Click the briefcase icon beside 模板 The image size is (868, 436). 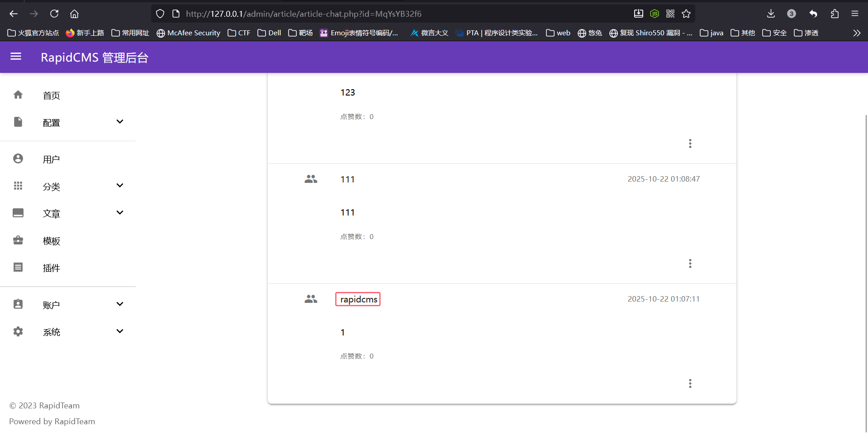(18, 240)
